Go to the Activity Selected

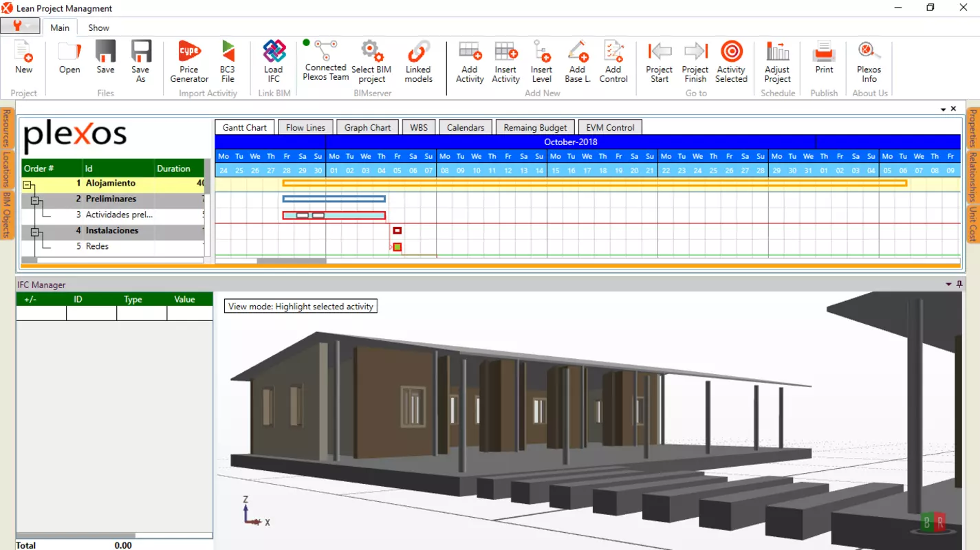(x=731, y=61)
